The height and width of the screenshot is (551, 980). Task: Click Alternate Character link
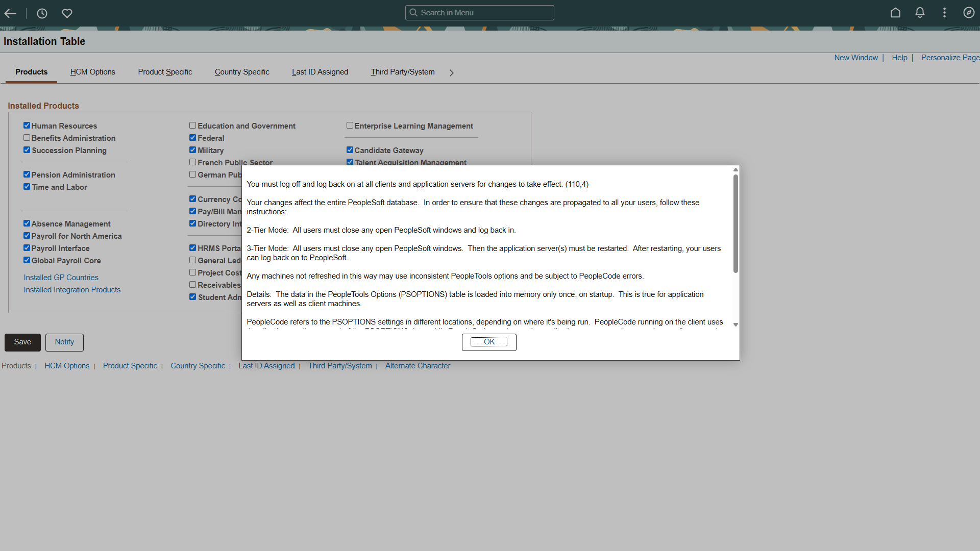tap(418, 366)
